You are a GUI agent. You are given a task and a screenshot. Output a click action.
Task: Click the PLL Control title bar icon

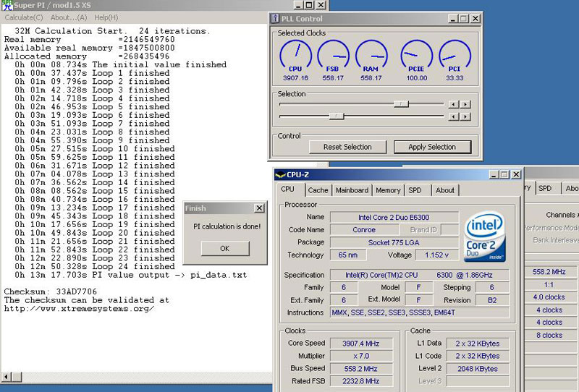275,19
